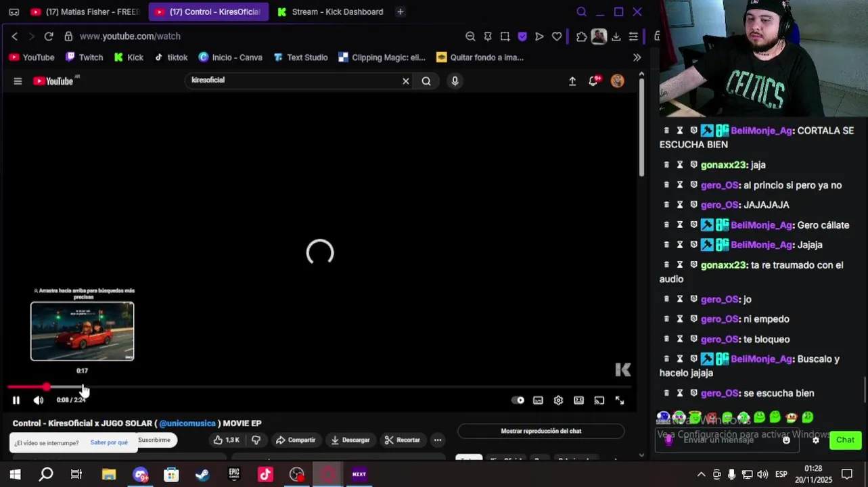Clear the YouTube search text
The width and height of the screenshot is (868, 487).
(406, 81)
